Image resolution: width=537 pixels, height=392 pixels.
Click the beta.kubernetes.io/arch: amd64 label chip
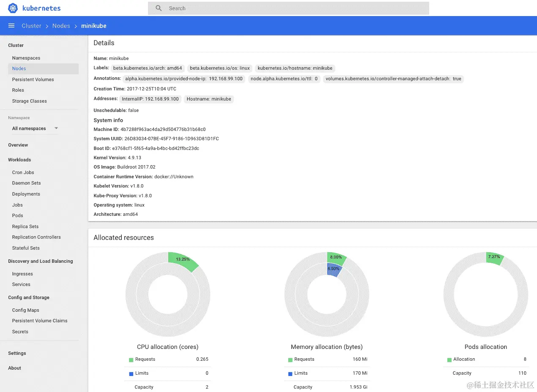[148, 68]
